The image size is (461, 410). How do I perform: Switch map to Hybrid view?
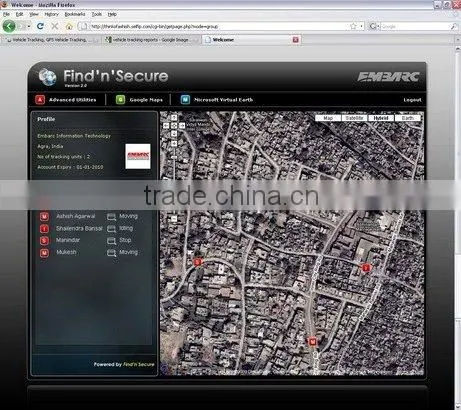pyautogui.click(x=381, y=118)
